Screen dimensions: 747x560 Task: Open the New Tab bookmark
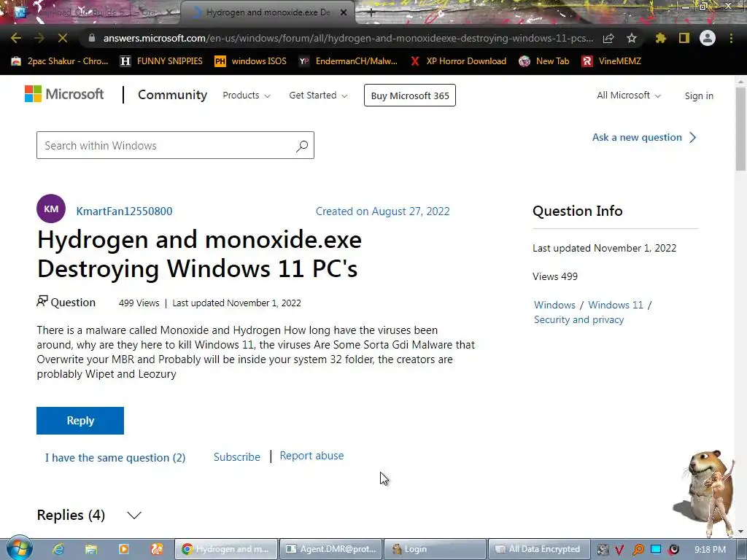(544, 61)
